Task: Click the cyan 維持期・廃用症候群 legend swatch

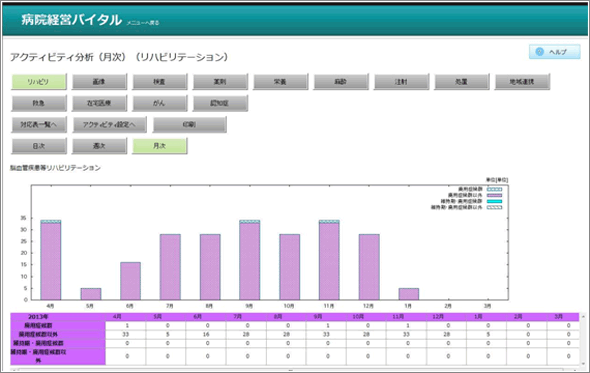Action: click(x=494, y=201)
